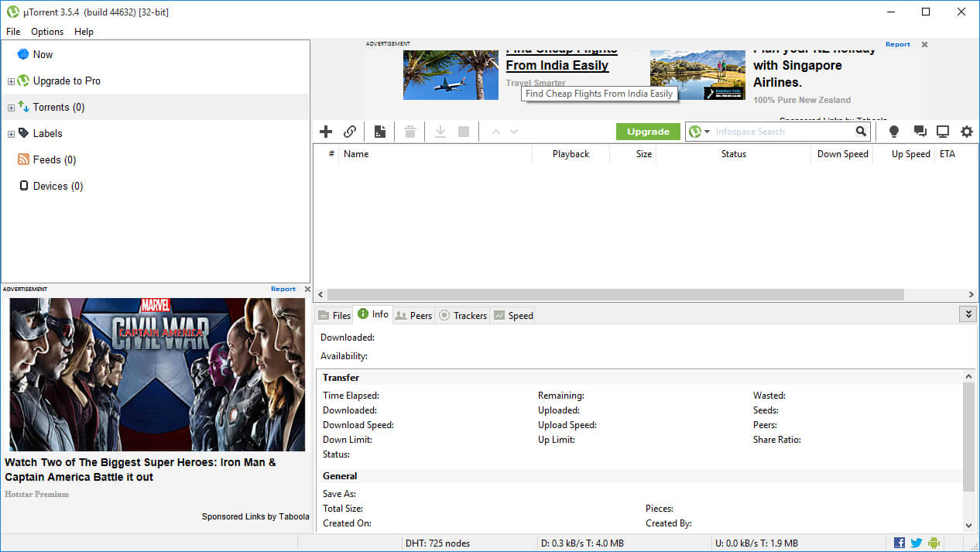This screenshot has width=980, height=552.
Task: Switch to the Peers tab
Action: pyautogui.click(x=413, y=315)
